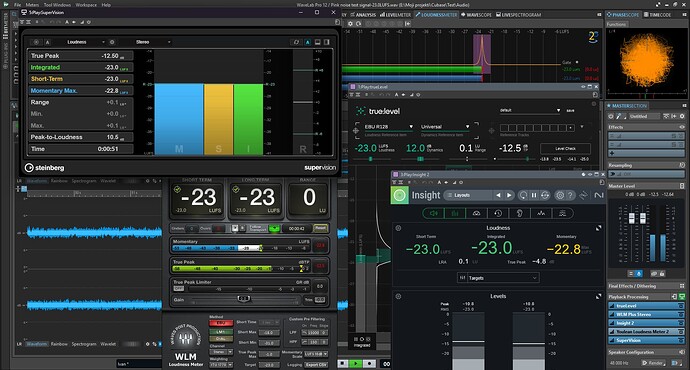
Task: Open SuperVision module settings gear
Action: pos(112,42)
